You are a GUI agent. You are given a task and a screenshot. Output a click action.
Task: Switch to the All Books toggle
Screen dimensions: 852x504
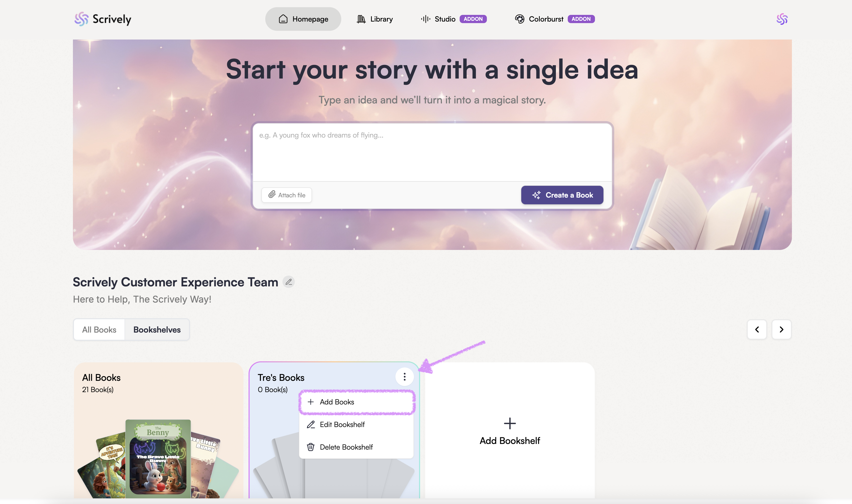coord(99,329)
